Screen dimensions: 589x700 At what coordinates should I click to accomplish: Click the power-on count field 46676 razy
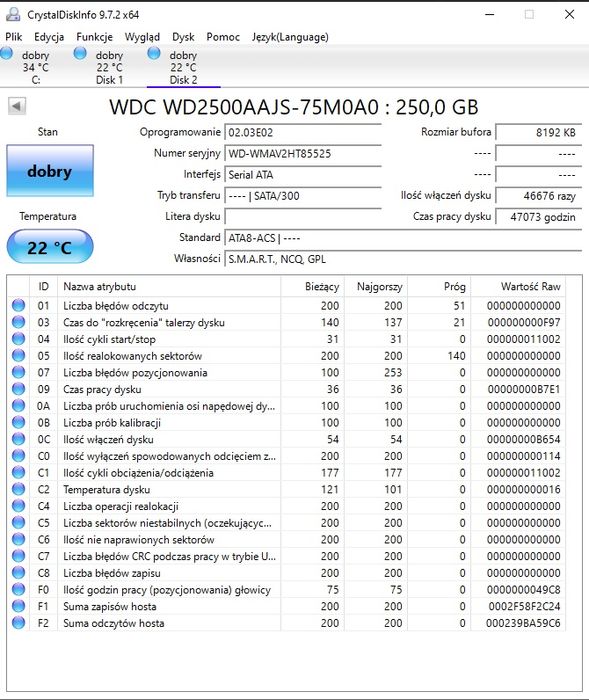(x=539, y=196)
